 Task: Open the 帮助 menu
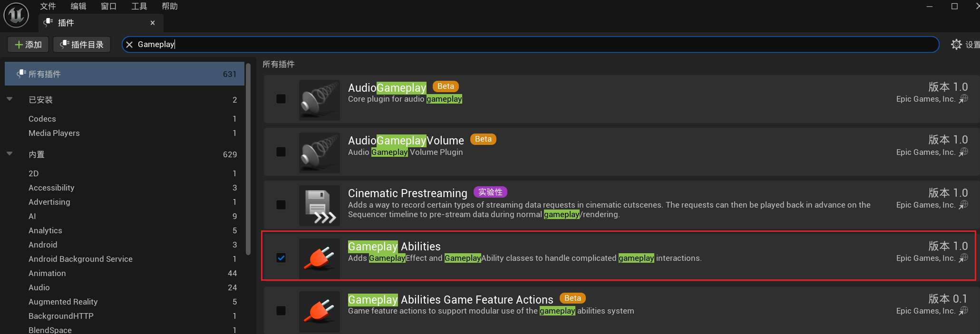[x=170, y=6]
